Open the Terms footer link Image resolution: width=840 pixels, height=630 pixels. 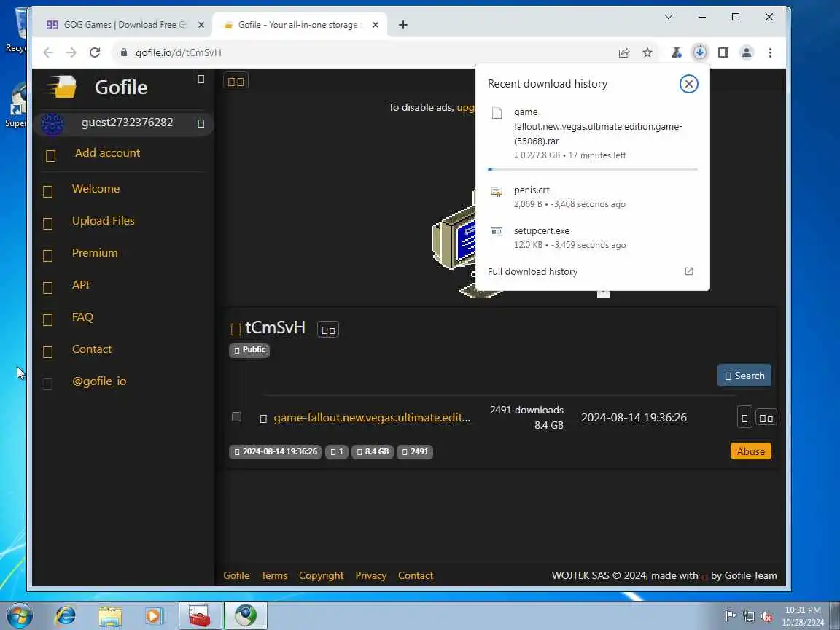coord(274,575)
